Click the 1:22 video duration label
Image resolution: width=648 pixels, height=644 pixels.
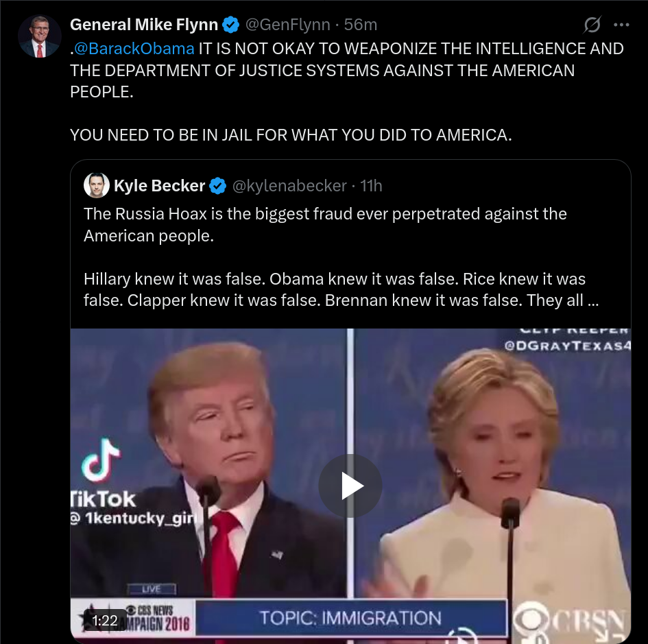point(104,620)
